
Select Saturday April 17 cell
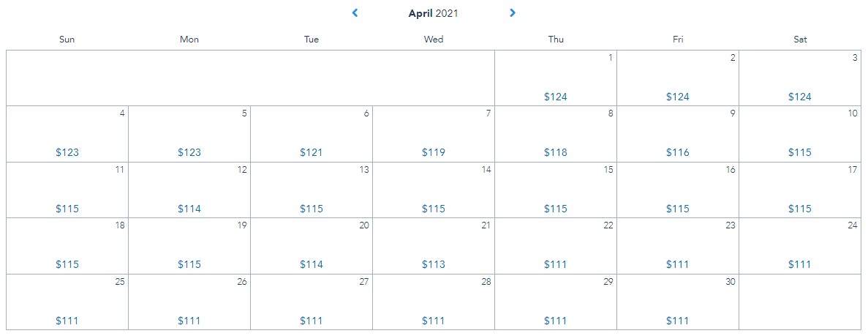pos(800,190)
